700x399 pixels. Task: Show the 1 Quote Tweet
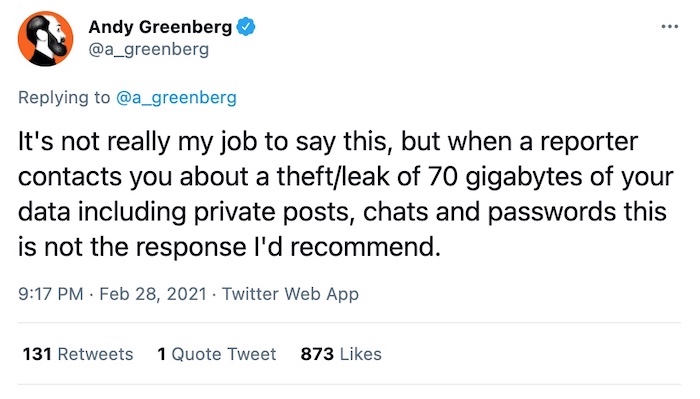click(x=217, y=354)
